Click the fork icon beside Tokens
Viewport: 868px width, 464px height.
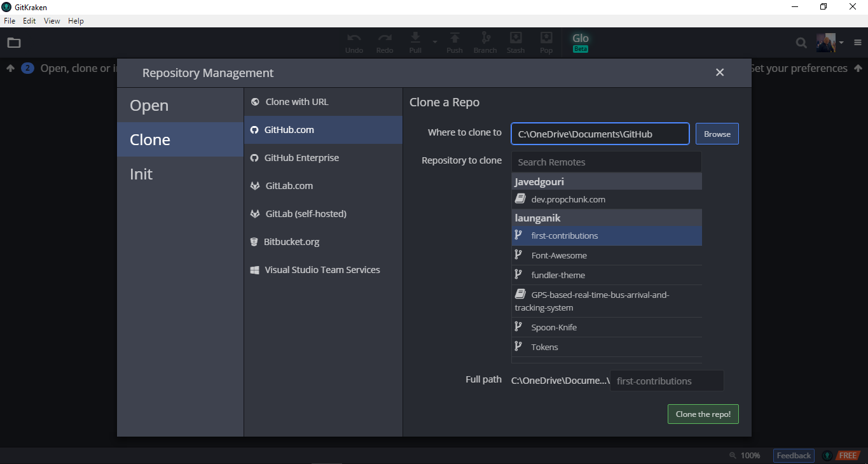(x=518, y=346)
